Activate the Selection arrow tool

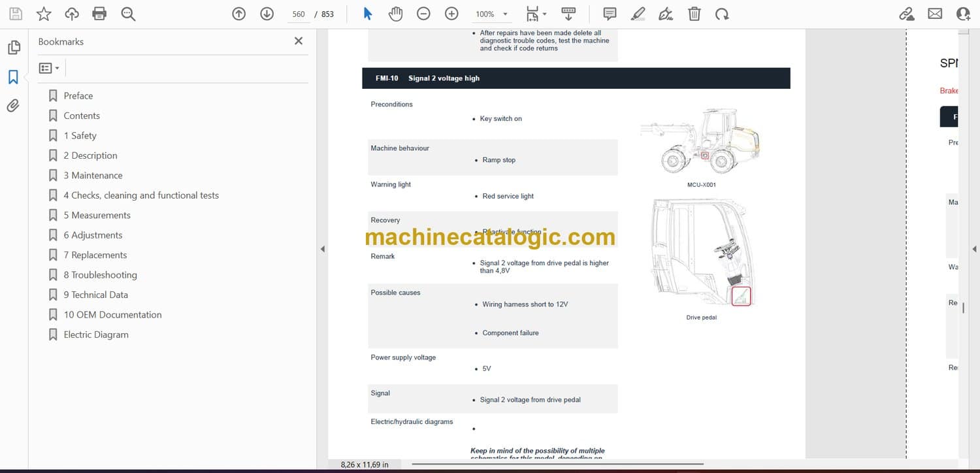[x=368, y=14]
